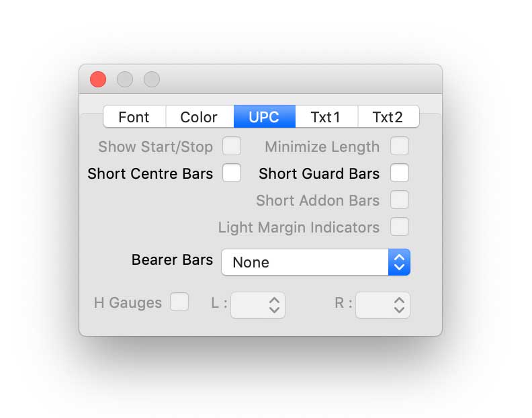Switch to the Txt1 tab

click(x=326, y=117)
